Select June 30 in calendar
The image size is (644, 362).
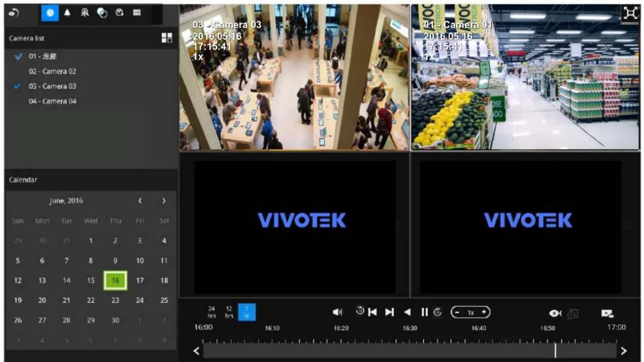pos(115,320)
